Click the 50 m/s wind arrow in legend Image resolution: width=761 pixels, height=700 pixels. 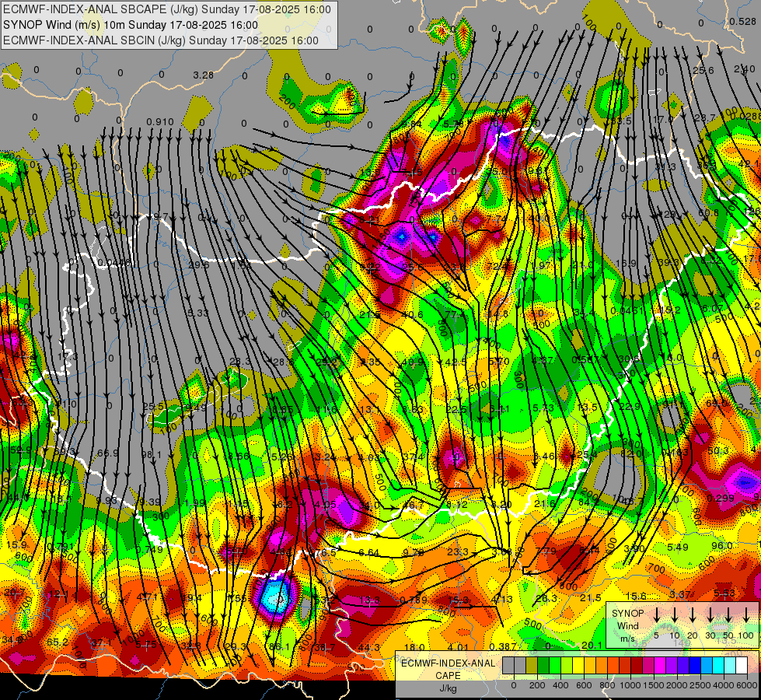tap(728, 615)
